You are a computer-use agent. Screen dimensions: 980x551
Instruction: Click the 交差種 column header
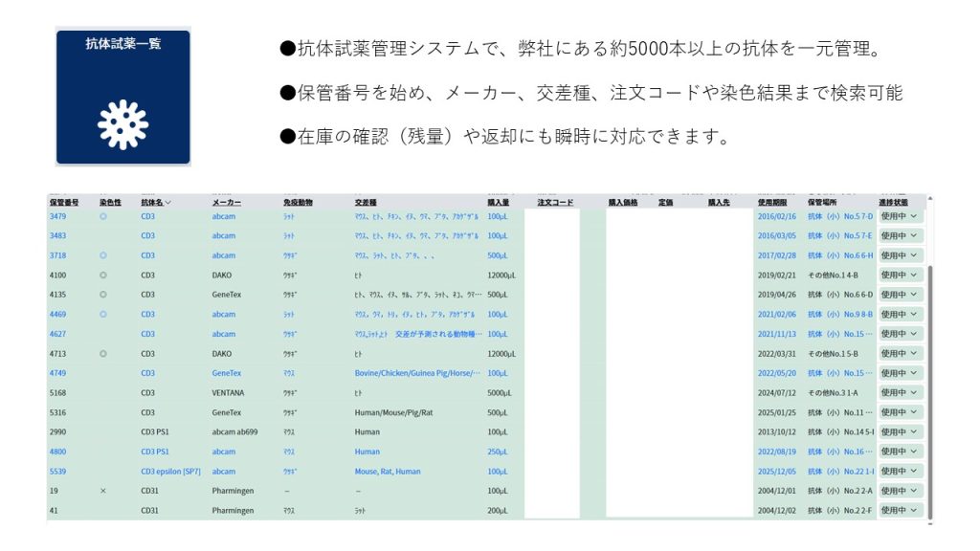pos(366,203)
